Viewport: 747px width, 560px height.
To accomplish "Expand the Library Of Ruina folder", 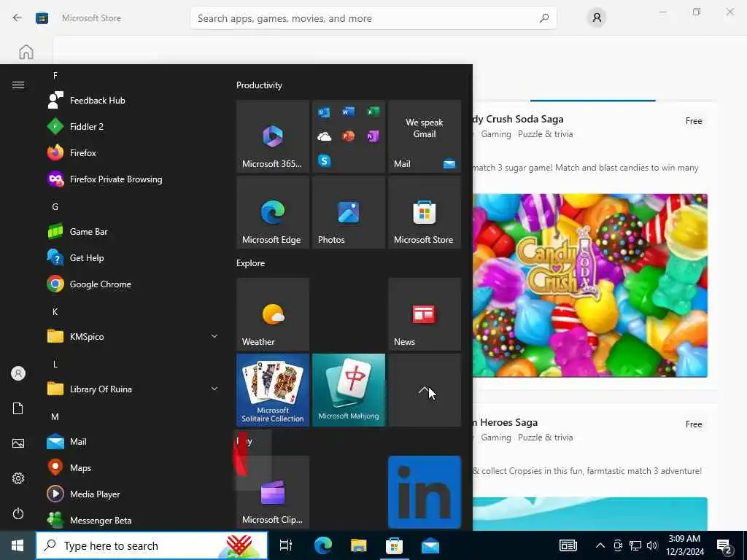I will coord(133,389).
